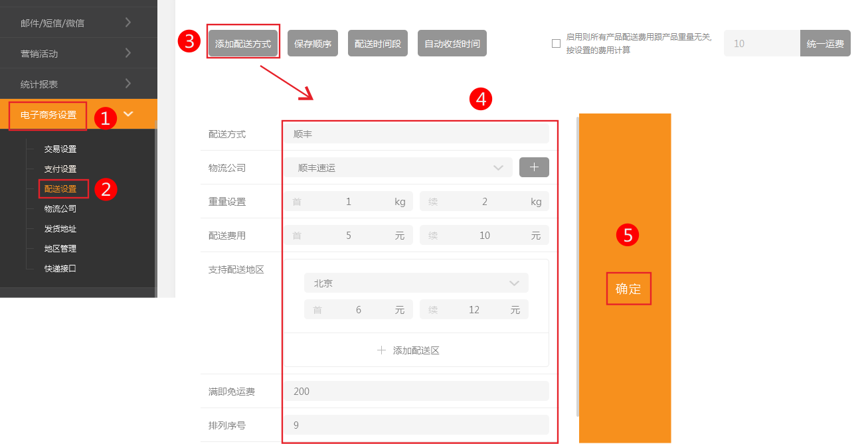The height and width of the screenshot is (444, 868).
Task: Collapse the 电子商务设置 menu chevron
Action: [128, 114]
